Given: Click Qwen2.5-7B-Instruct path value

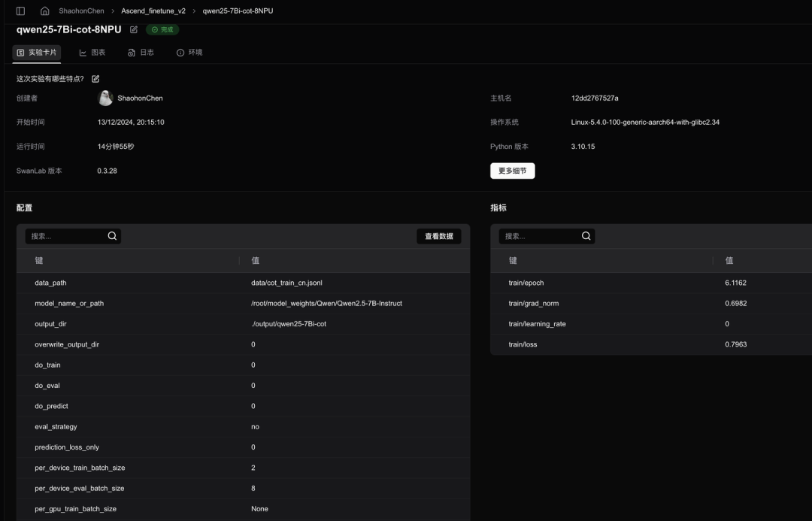Looking at the screenshot, I should pyautogui.click(x=327, y=304).
